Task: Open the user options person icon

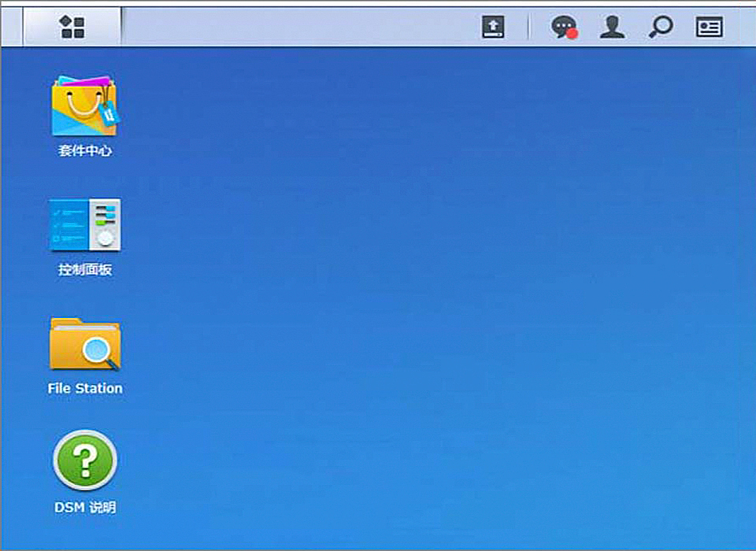Action: 612,28
